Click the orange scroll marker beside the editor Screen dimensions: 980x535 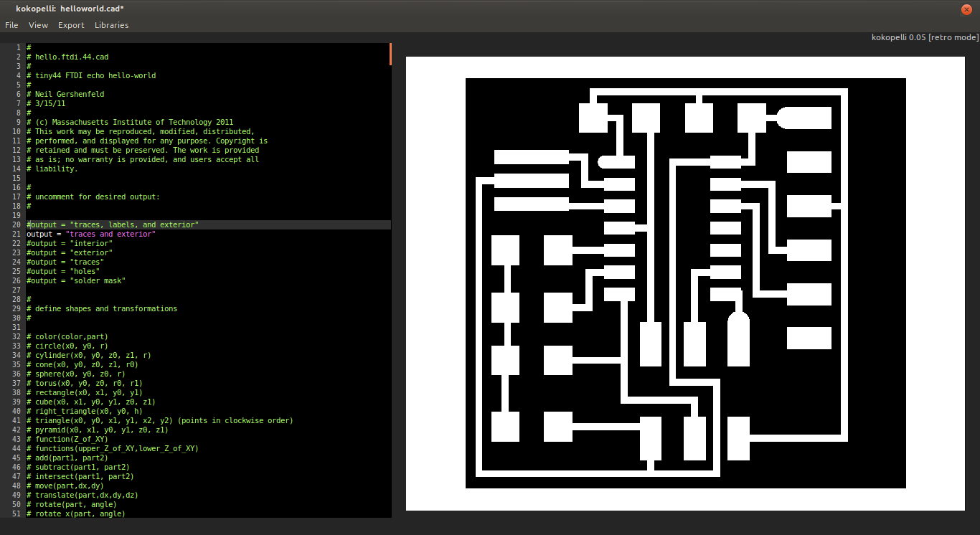click(x=390, y=54)
